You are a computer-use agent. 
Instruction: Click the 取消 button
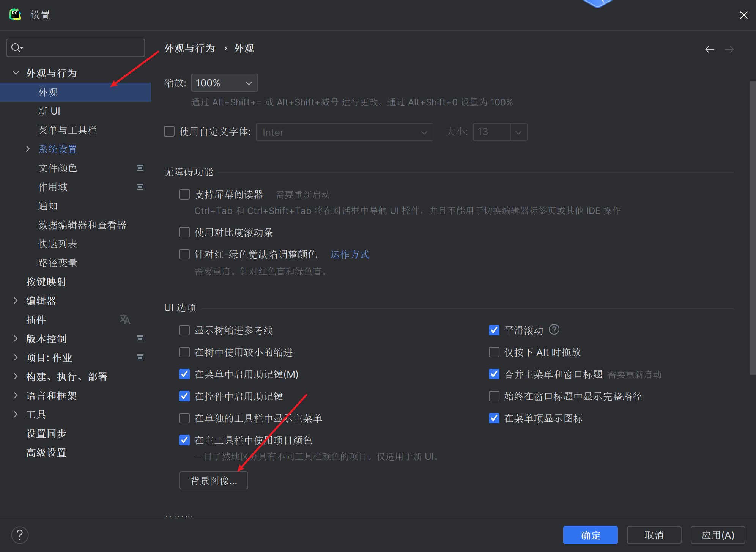pos(654,535)
